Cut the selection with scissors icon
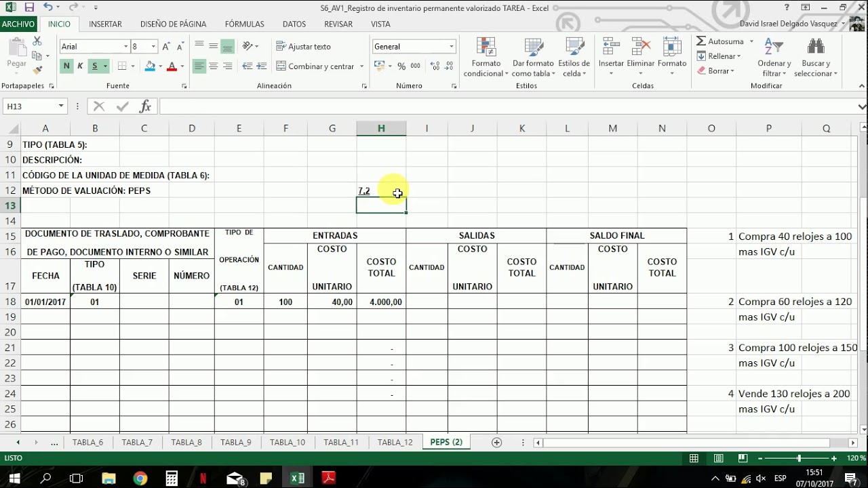Viewport: 868px width, 488px height. [37, 41]
